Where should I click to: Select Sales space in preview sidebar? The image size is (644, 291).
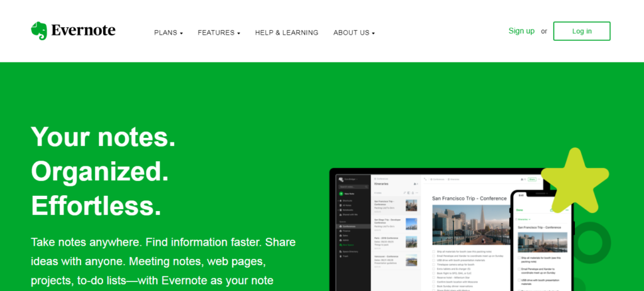point(345,236)
